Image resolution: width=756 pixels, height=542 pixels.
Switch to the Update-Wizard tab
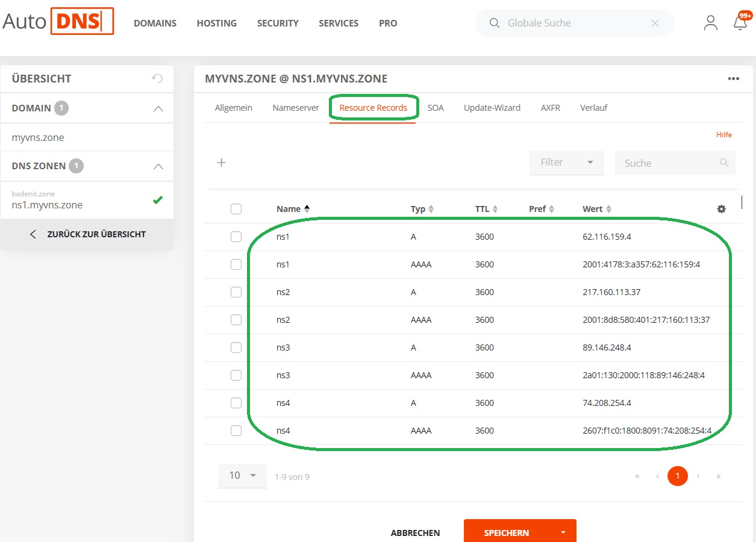492,108
